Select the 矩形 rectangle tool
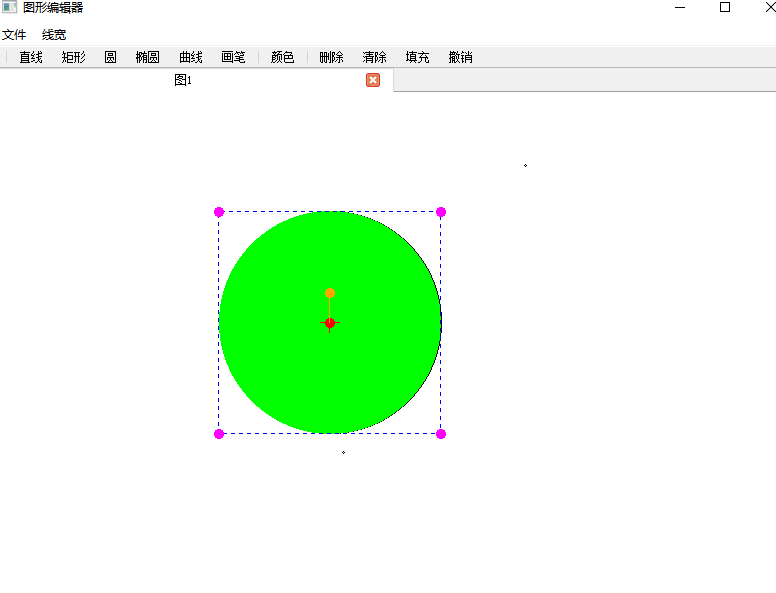Viewport: 776px width, 593px height. (74, 57)
